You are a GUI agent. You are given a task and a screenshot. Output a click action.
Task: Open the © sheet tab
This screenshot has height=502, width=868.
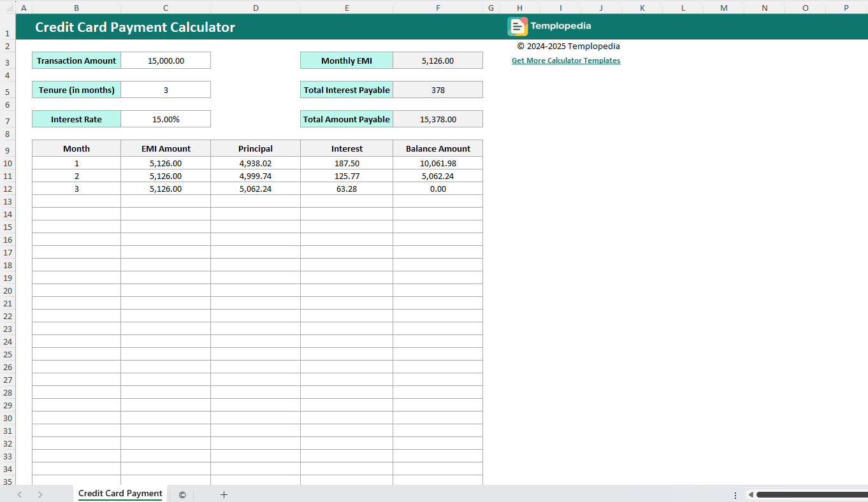(182, 495)
